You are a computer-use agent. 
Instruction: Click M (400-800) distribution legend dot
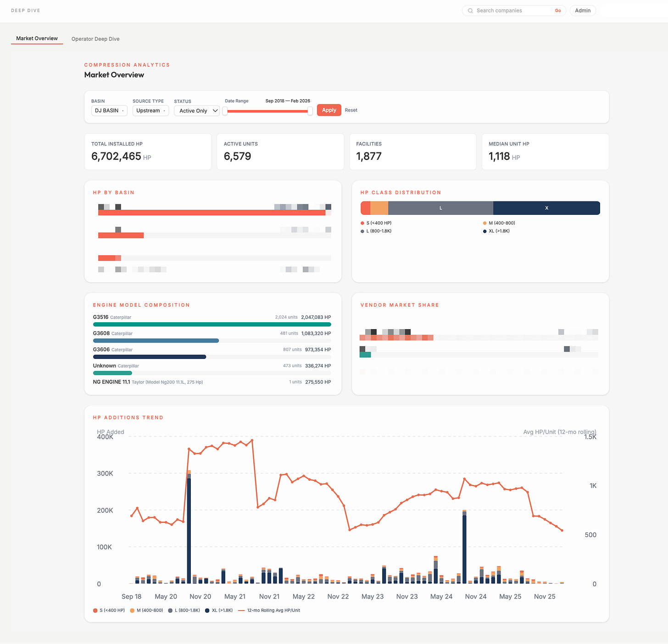[x=484, y=223]
